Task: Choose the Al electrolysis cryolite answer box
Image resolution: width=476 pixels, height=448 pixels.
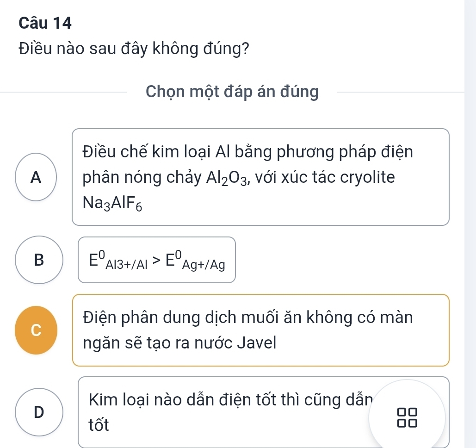Action: [260, 177]
